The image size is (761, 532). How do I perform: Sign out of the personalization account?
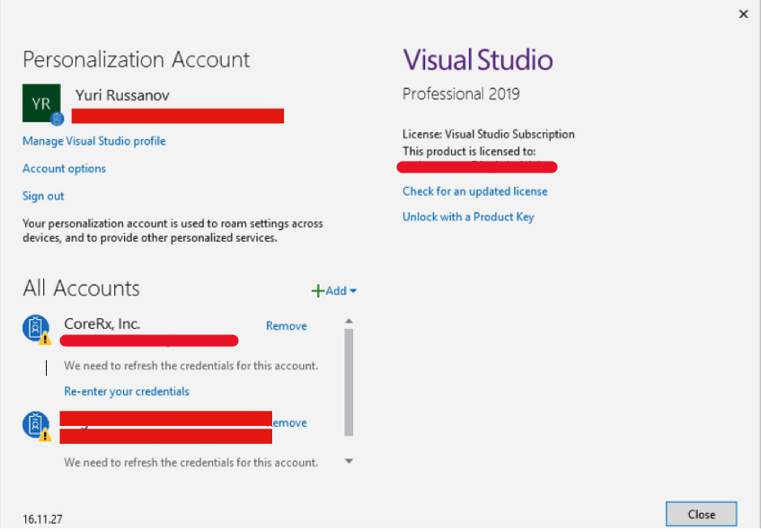coord(42,195)
